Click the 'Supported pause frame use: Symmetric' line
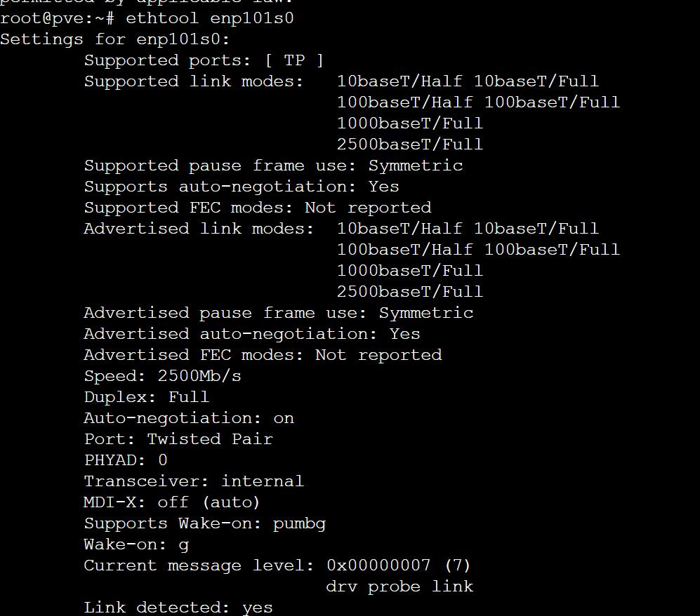700x616 pixels. pyautogui.click(x=273, y=166)
